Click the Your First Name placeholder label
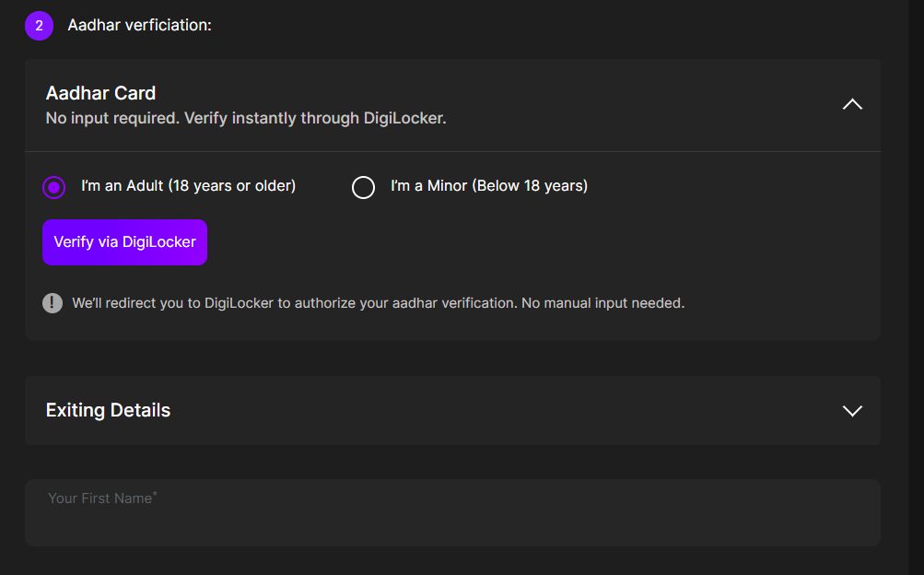Screen dimensions: 924x575 click(x=99, y=499)
